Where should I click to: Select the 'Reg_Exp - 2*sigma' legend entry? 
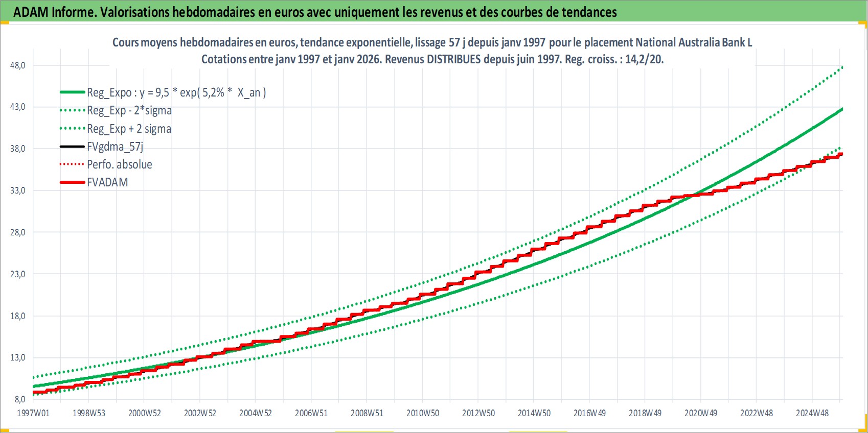coord(129,110)
